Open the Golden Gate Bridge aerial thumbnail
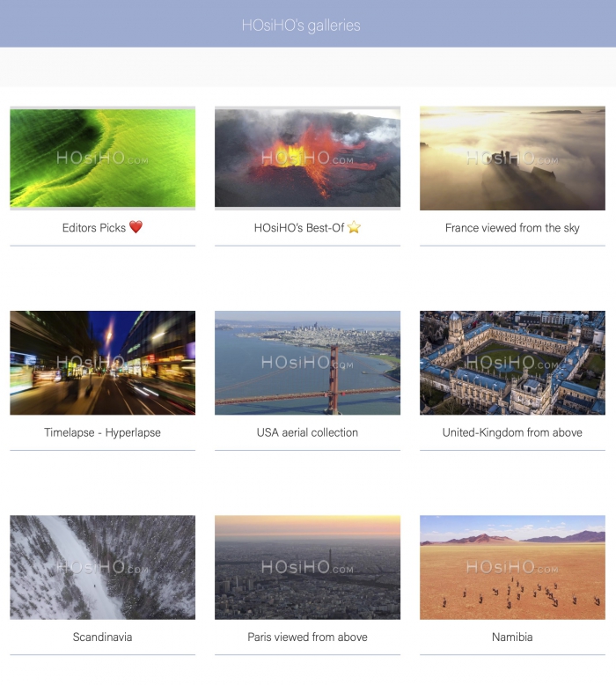This screenshot has height=685, width=616. pos(307,363)
